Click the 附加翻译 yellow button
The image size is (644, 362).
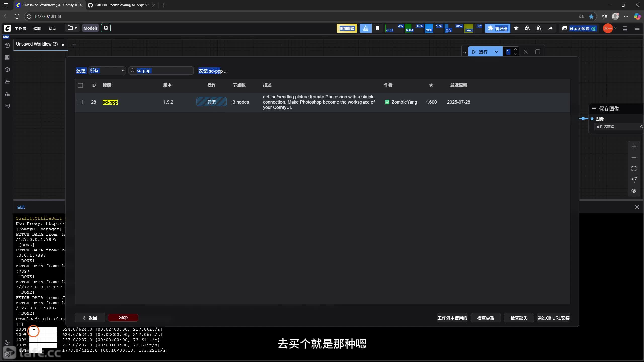[x=347, y=28]
